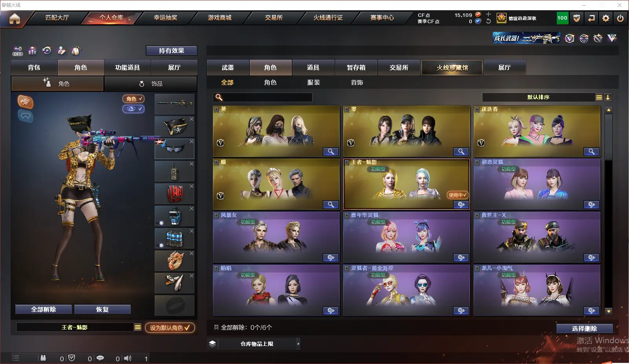Expand the 仓库物品上限 arrow

[x=298, y=344]
